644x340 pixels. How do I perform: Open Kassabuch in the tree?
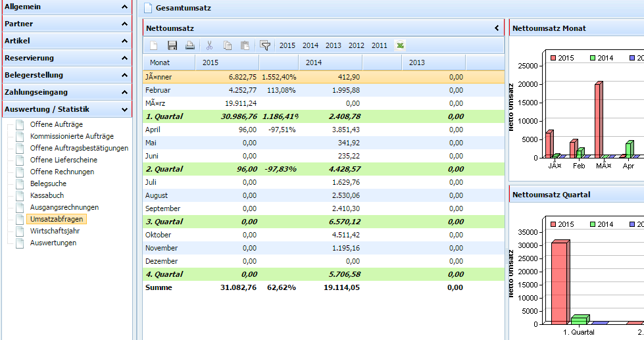47,195
